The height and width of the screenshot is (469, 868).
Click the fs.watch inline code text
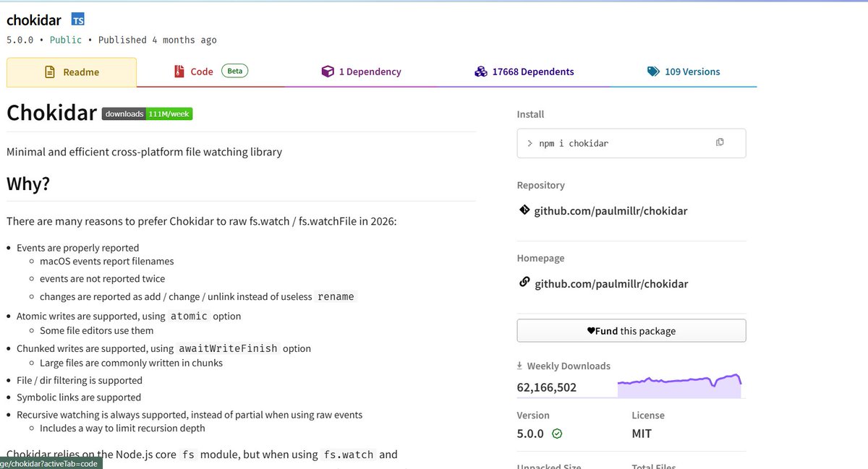coord(349,455)
